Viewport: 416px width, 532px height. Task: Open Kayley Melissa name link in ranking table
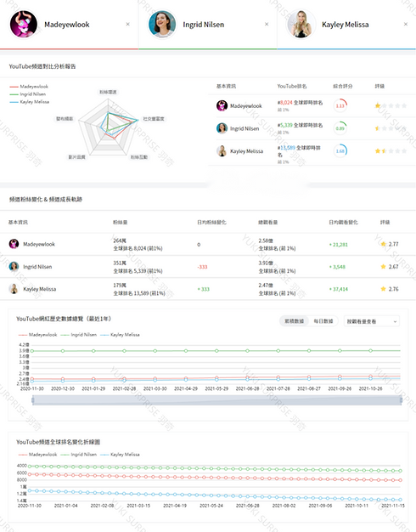pyautogui.click(x=246, y=151)
